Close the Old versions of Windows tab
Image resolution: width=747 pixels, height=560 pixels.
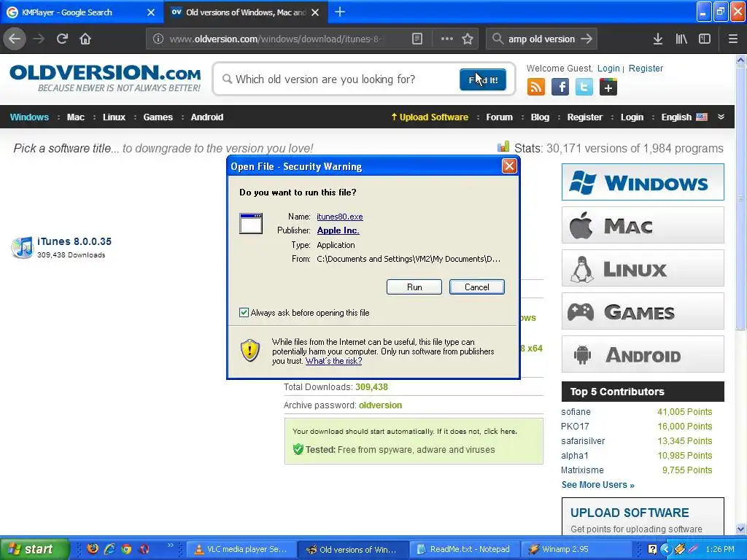pos(315,12)
